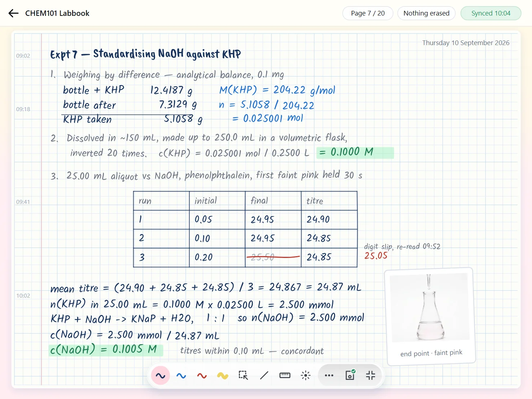Viewport: 532px width, 399px height.
Task: Click the 'titre' column header in table
Action: point(315,201)
